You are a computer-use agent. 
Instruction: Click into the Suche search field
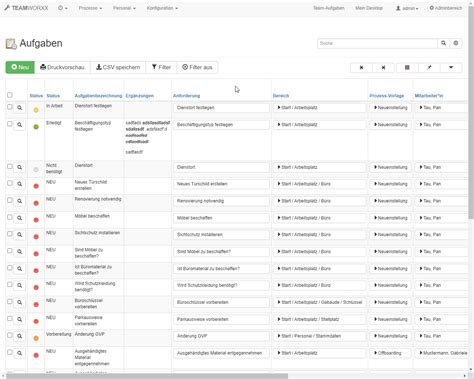tap(377, 43)
